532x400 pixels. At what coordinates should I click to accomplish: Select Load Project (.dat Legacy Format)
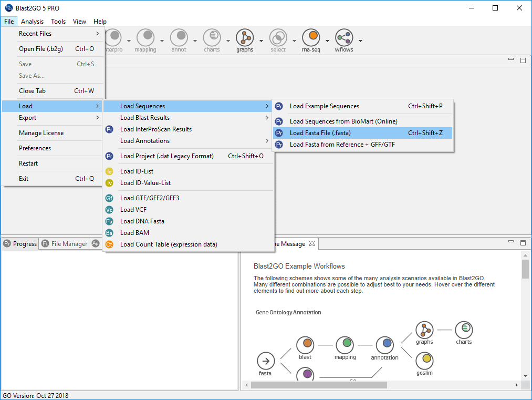[189, 156]
